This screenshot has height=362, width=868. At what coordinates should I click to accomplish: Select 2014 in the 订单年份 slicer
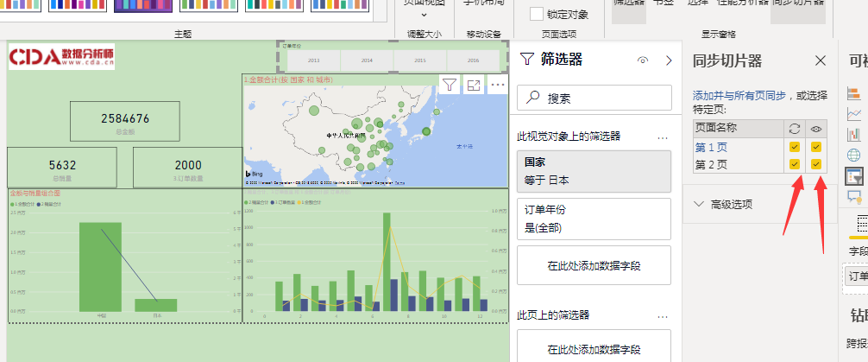367,60
